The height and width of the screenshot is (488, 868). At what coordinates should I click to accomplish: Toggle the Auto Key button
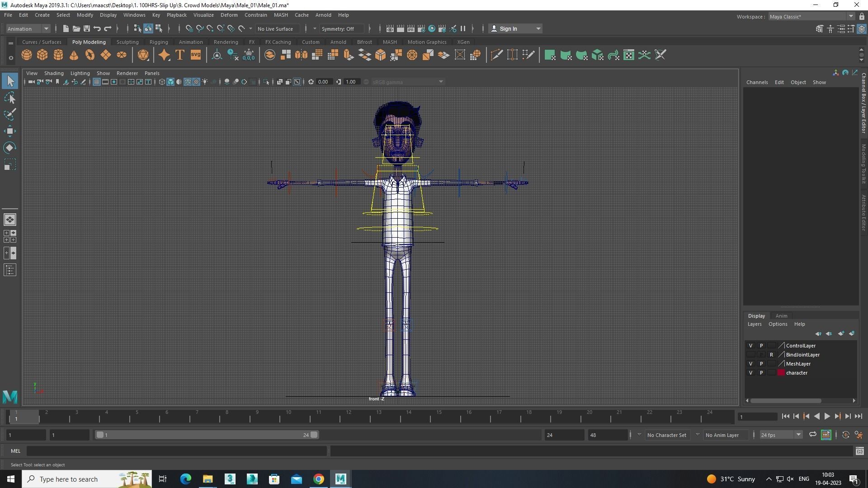(846, 435)
